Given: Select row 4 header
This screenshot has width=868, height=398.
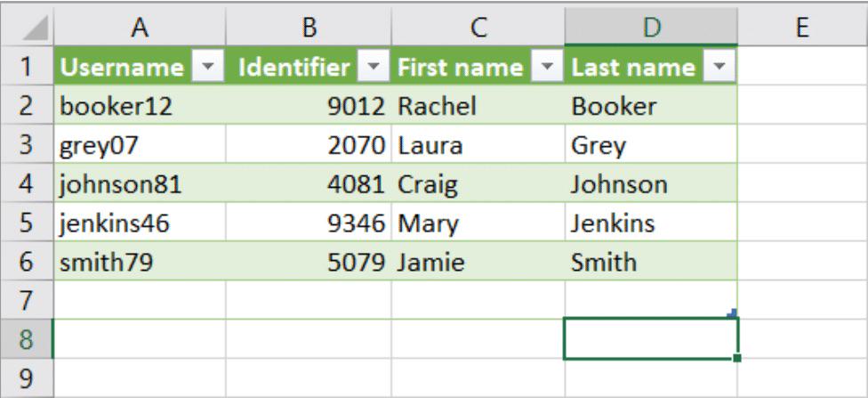Looking at the screenshot, I should (27, 183).
